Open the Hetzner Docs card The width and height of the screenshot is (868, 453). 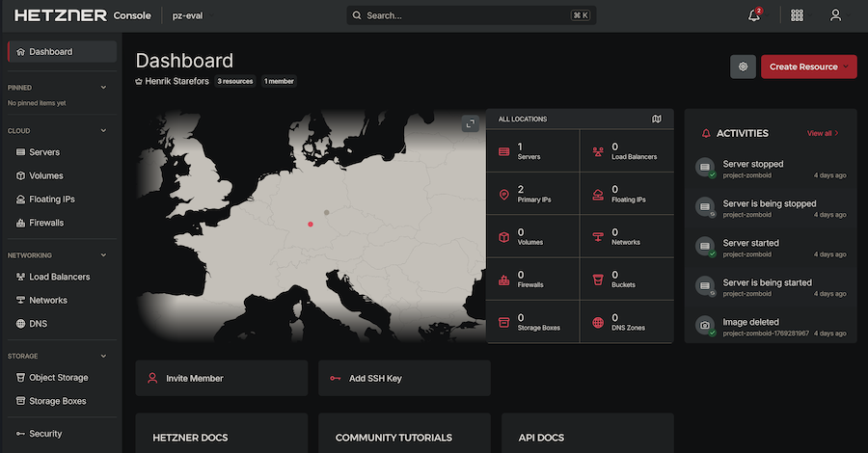click(222, 433)
